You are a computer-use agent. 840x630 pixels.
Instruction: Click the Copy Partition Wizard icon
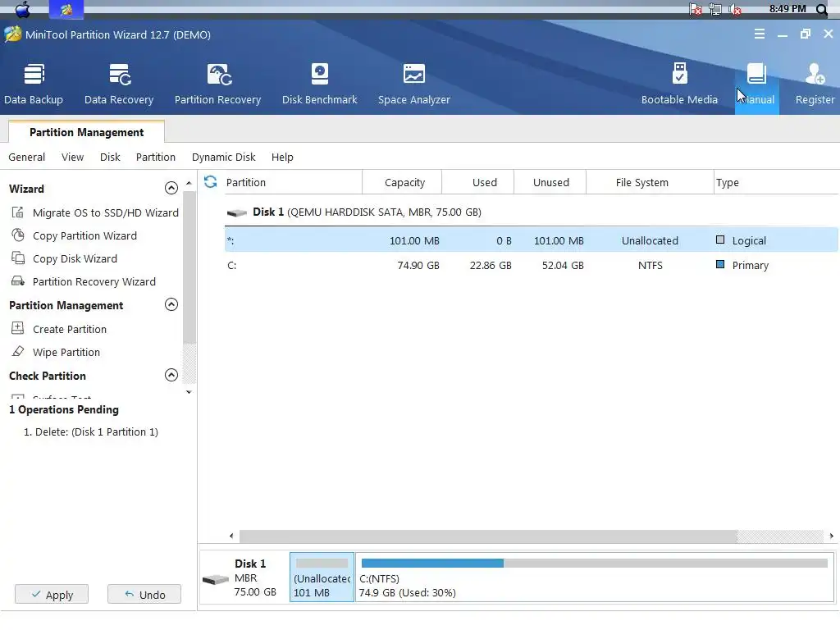[18, 235]
